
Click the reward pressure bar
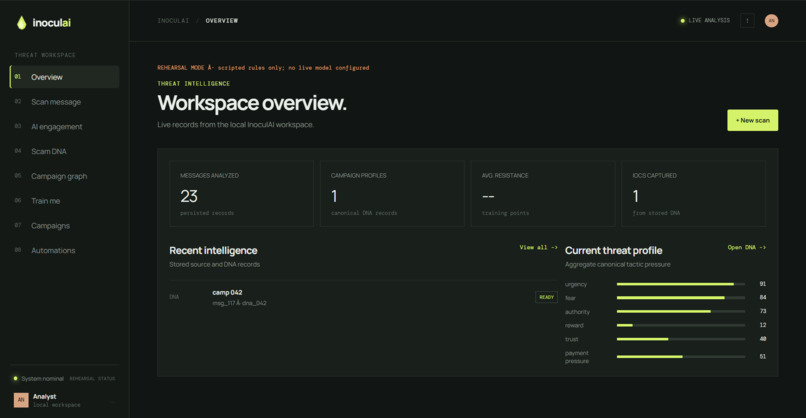[x=681, y=325]
